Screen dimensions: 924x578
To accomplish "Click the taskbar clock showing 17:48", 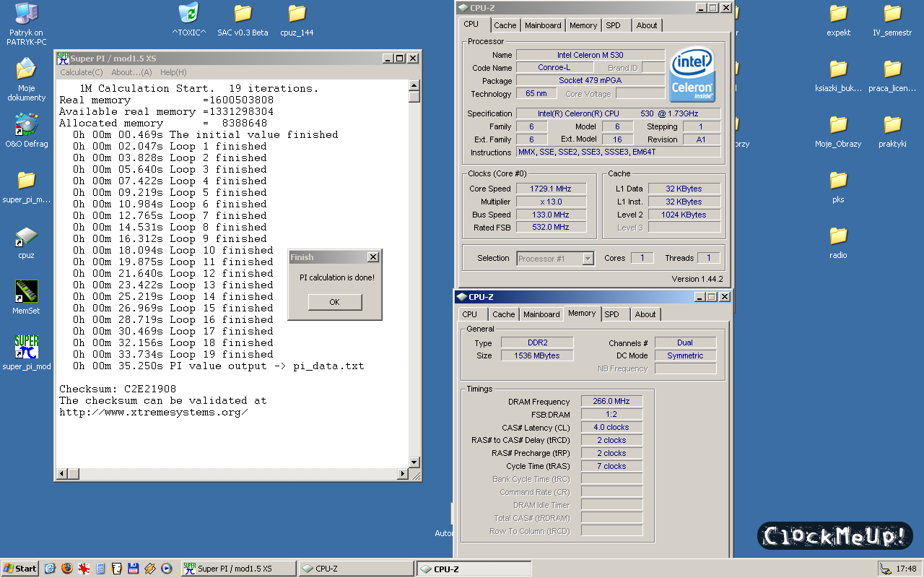I will tap(906, 569).
